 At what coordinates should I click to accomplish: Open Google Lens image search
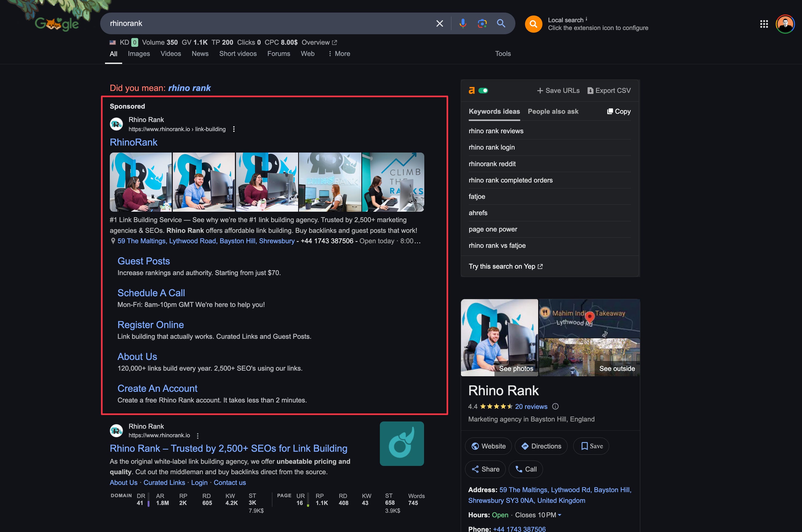tap(482, 23)
